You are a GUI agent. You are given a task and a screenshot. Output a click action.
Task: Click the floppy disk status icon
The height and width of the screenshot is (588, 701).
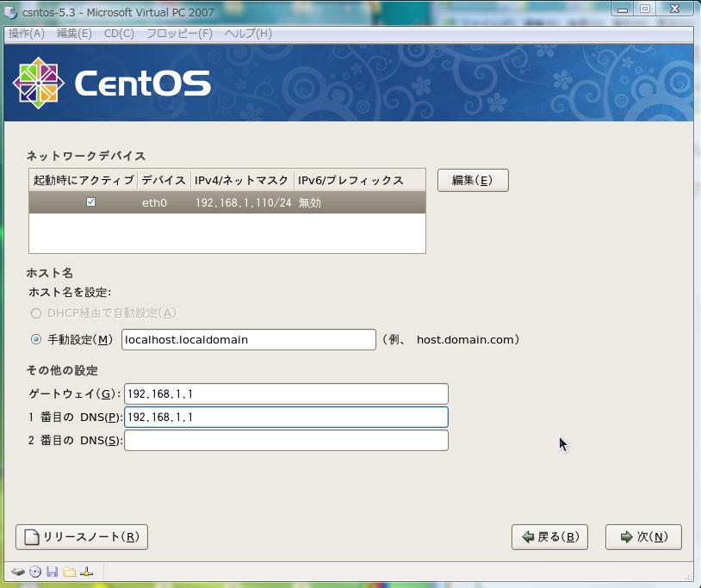pos(52,572)
